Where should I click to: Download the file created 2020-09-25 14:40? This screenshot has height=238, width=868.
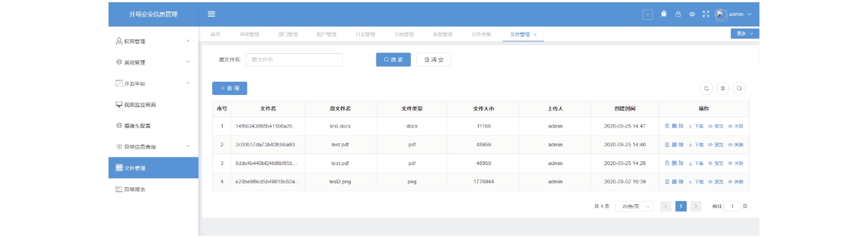pyautogui.click(x=696, y=145)
